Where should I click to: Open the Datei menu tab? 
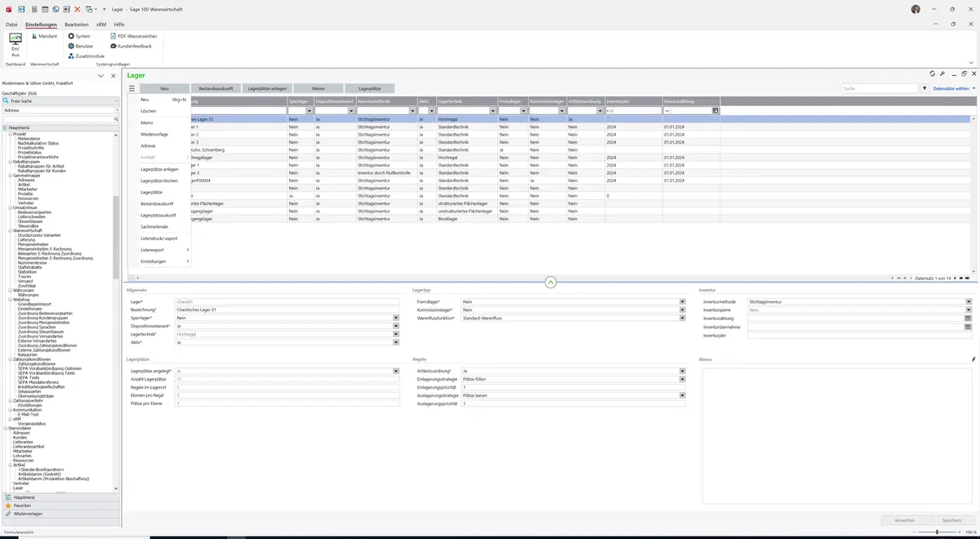11,25
